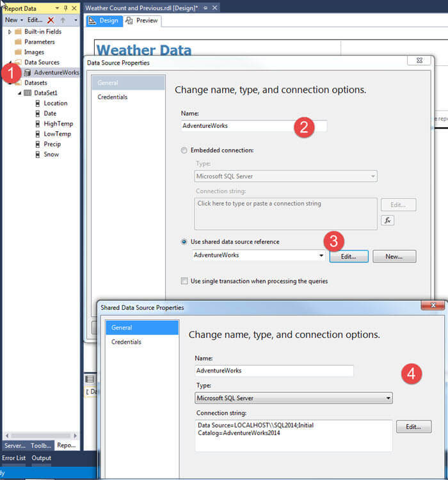Open the Type dropdown in Shared Data Source Properties

[x=293, y=398]
